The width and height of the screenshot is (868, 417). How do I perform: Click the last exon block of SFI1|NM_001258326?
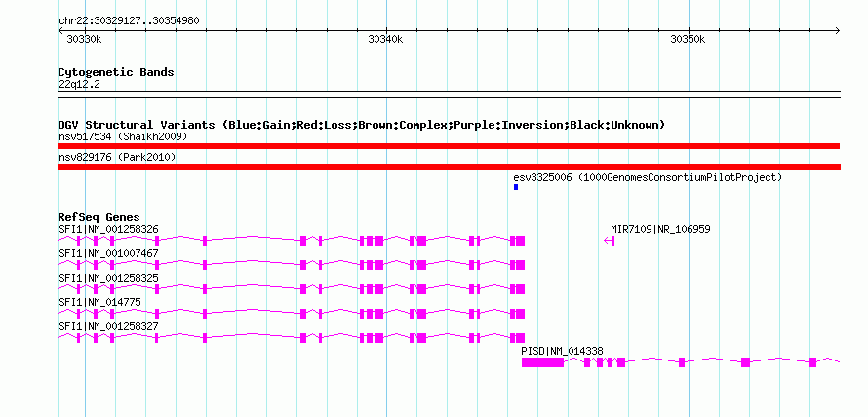(x=521, y=241)
